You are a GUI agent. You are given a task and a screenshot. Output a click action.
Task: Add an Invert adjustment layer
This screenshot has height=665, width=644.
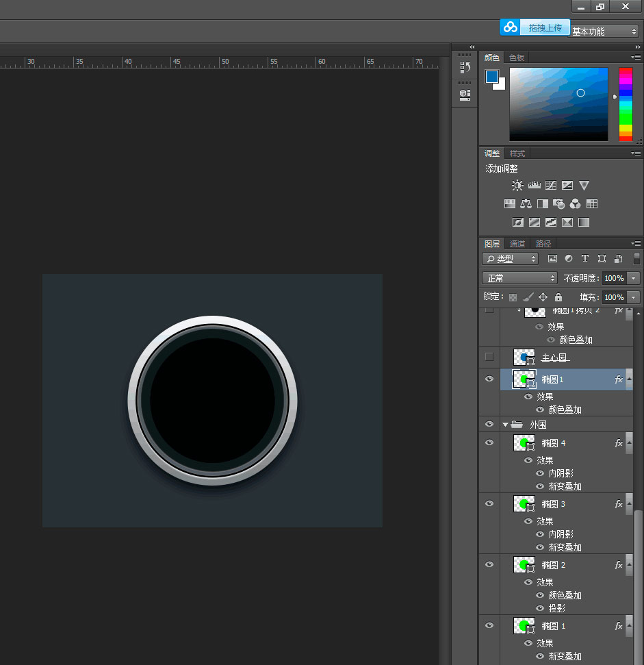[x=518, y=222]
